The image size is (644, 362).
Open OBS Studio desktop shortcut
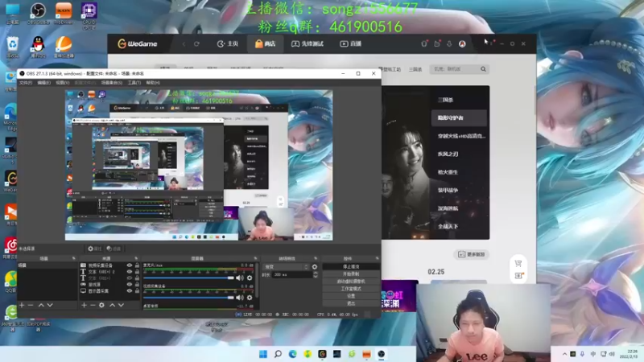click(38, 13)
